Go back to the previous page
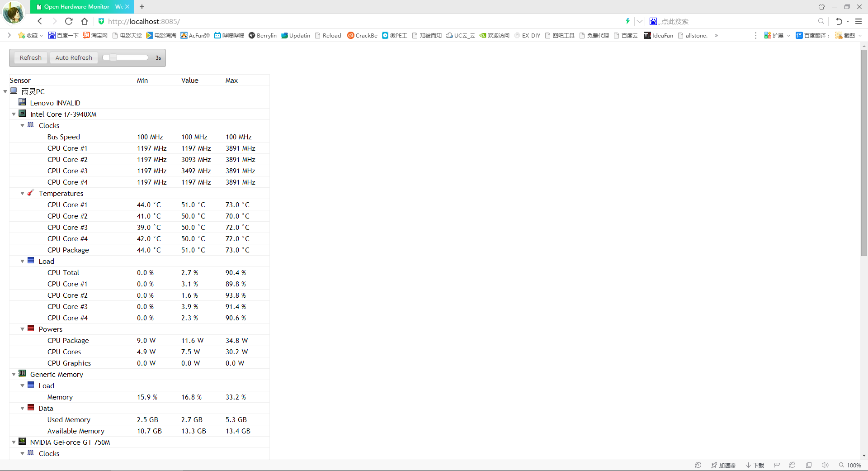Image resolution: width=868 pixels, height=471 pixels. [40, 21]
